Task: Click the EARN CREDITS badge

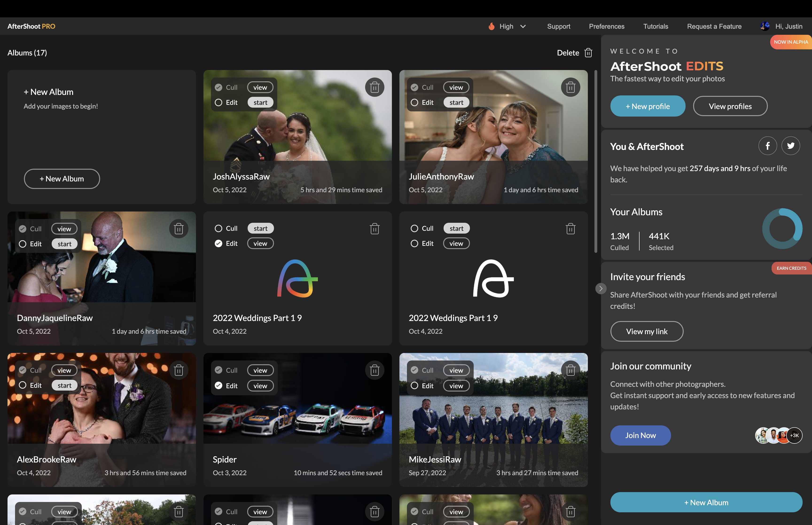Action: tap(791, 268)
